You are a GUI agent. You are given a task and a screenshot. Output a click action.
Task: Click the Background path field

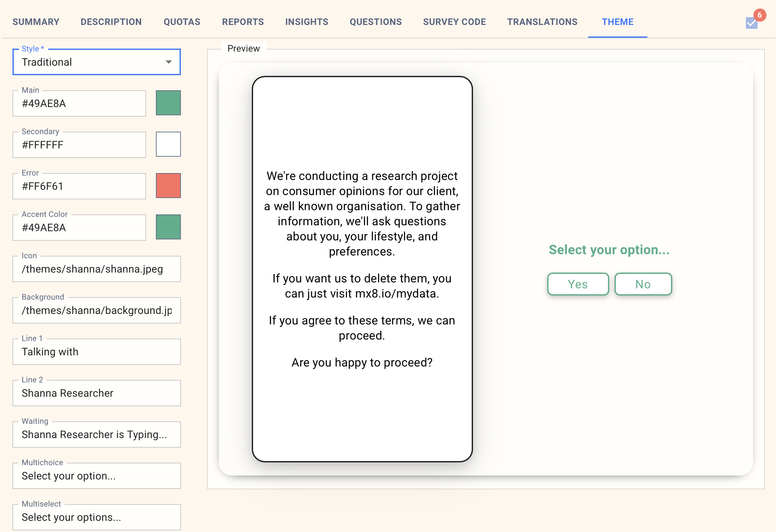pyautogui.click(x=97, y=311)
